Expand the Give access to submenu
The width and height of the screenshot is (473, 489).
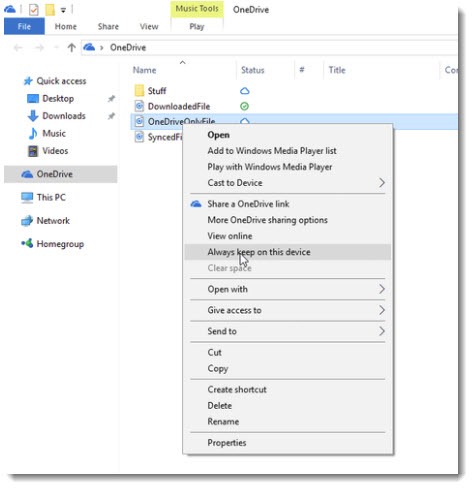pyautogui.click(x=287, y=310)
